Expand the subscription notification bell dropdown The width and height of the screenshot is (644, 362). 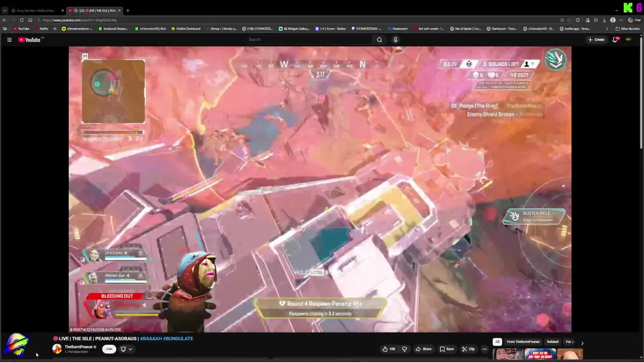(x=126, y=349)
